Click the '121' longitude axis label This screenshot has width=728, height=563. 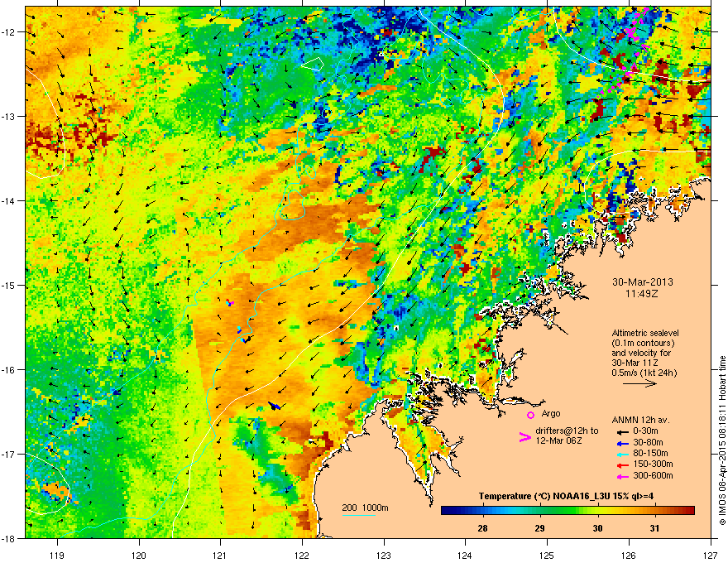(220, 555)
